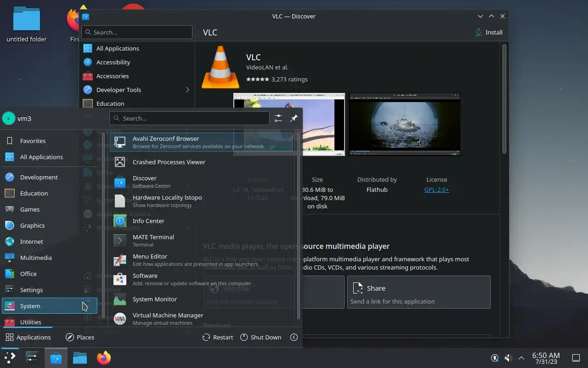
Task: Click Discover icon in taskbar
Action: pos(56,357)
